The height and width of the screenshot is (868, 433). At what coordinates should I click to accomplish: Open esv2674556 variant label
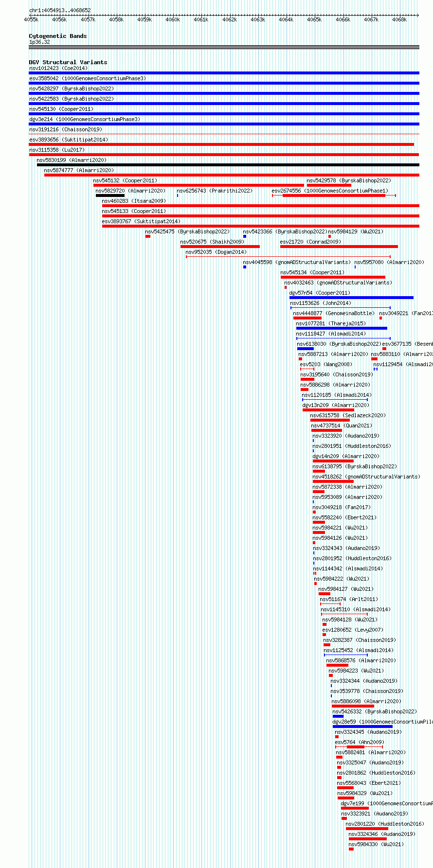tap(330, 191)
